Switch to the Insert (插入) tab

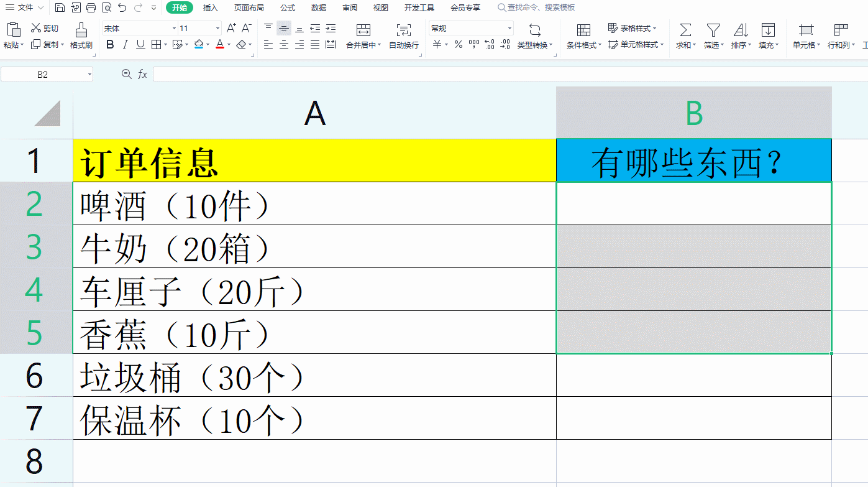211,7
